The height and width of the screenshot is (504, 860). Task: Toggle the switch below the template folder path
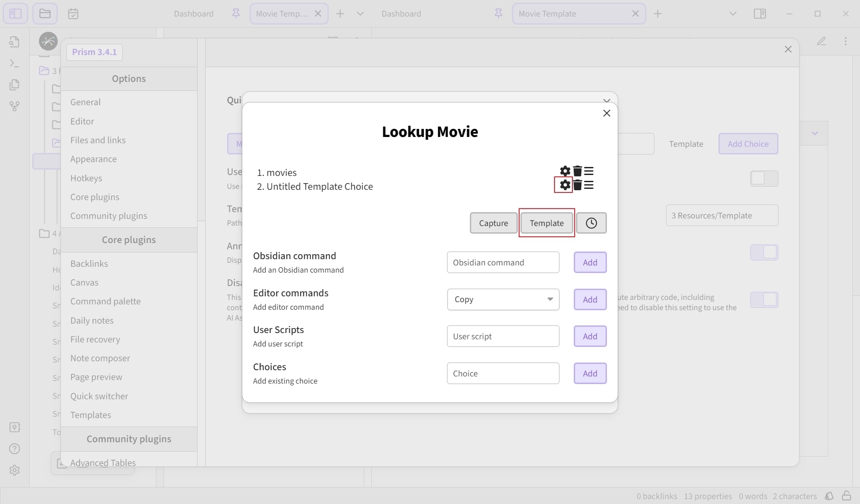tap(764, 252)
